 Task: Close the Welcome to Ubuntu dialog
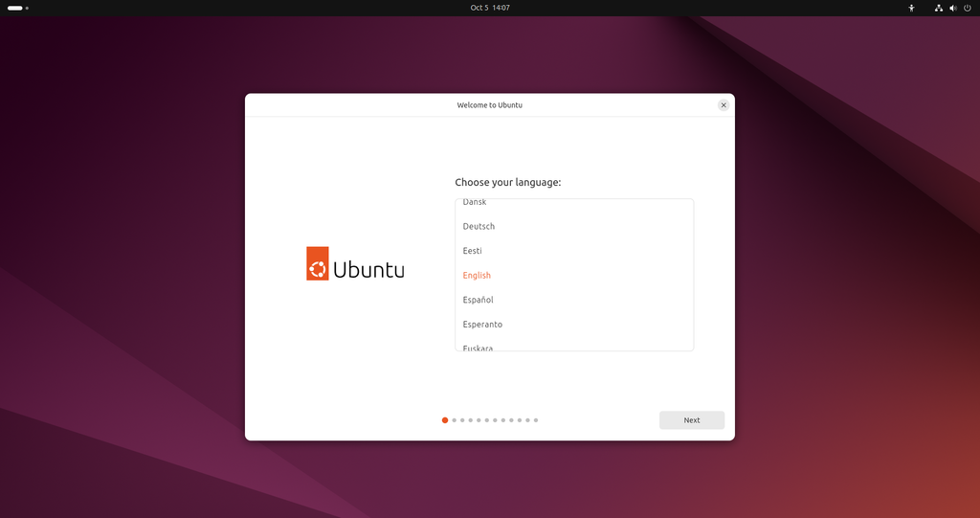[x=724, y=105]
